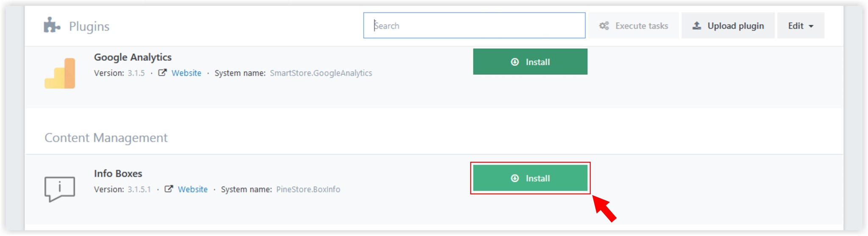Click the Upload plugin button

tap(728, 25)
